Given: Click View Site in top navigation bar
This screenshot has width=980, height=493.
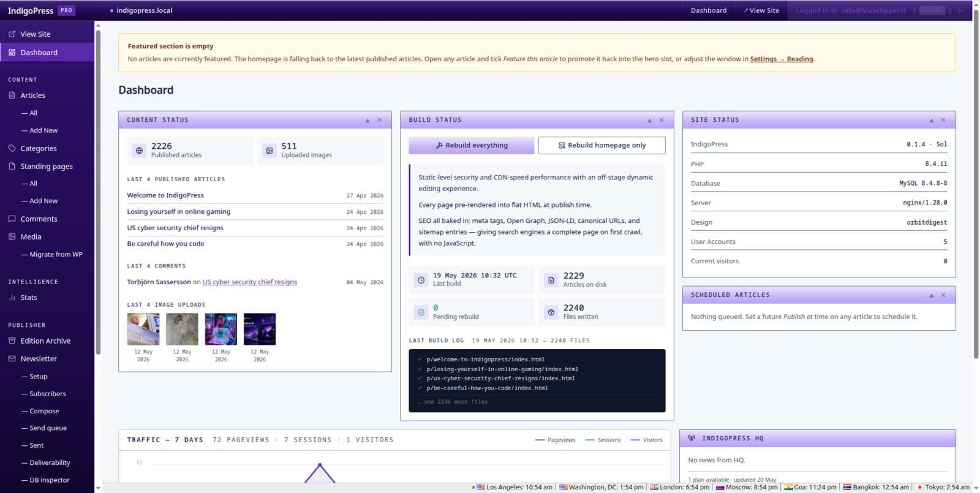Looking at the screenshot, I should 761,10.
